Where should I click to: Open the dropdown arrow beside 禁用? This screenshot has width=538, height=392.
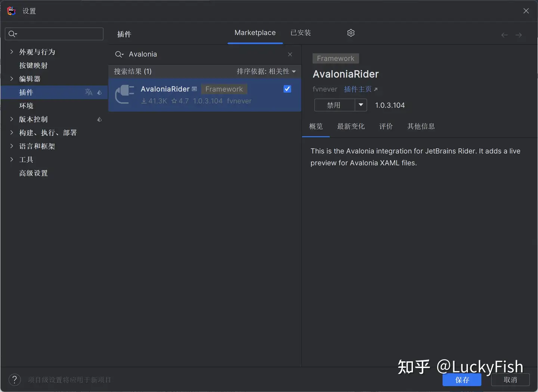361,105
